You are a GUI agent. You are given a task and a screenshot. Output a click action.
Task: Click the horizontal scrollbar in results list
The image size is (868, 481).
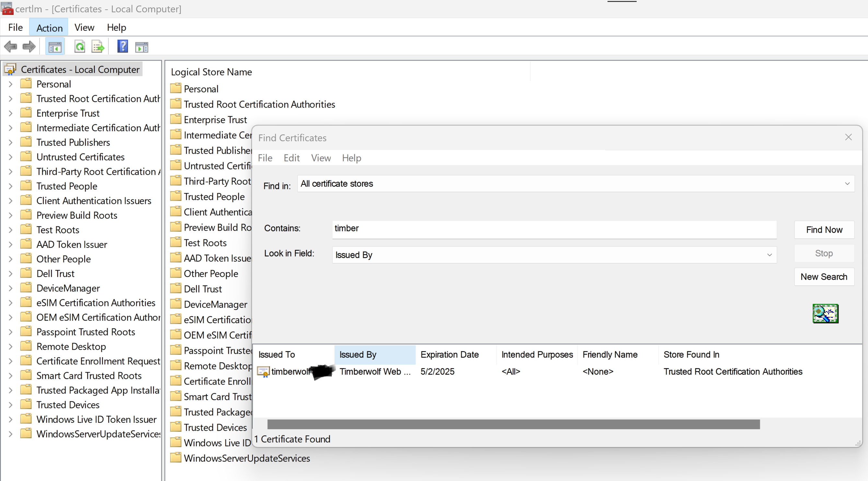click(x=513, y=424)
